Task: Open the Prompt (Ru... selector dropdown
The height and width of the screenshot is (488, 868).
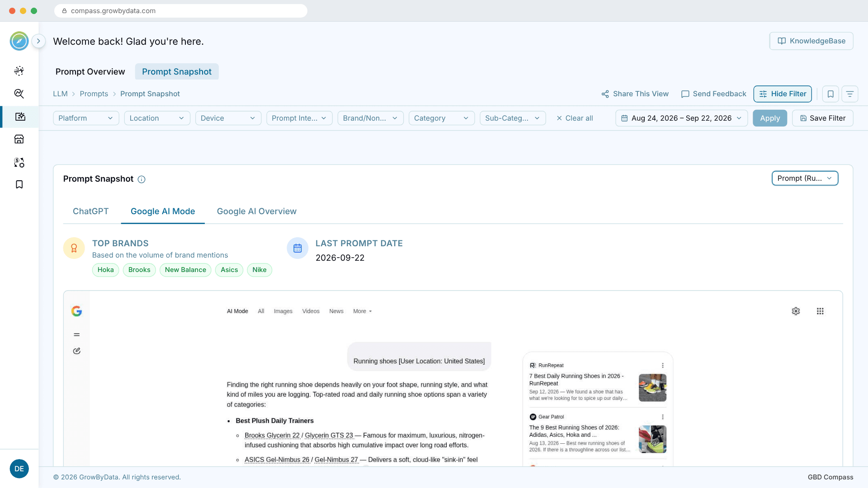Action: pyautogui.click(x=805, y=178)
